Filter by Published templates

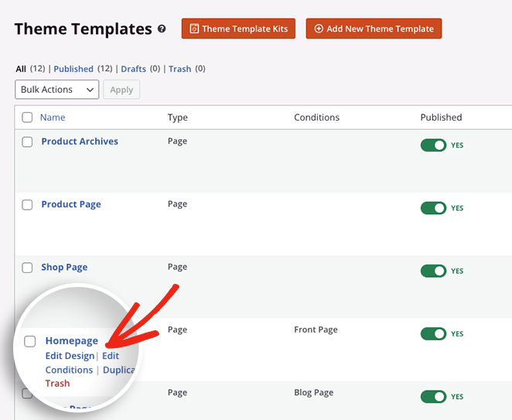[x=73, y=69]
